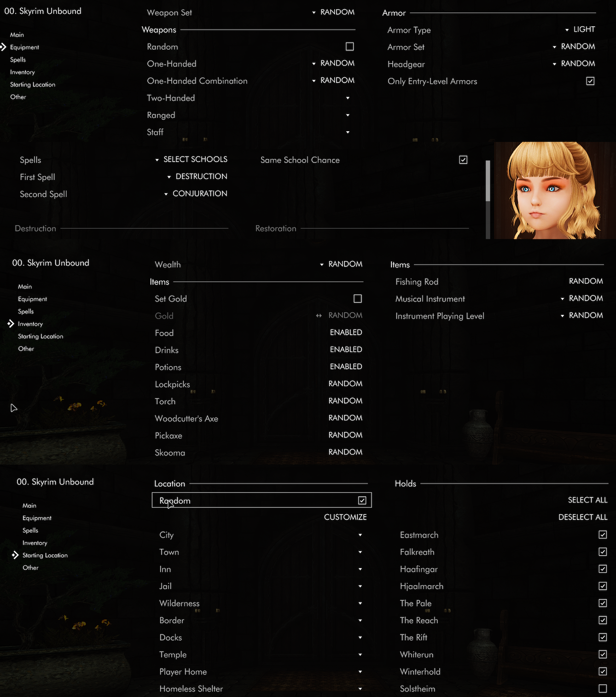Uncheck the Random checkbox under Location
The height and width of the screenshot is (697, 616).
(x=362, y=500)
